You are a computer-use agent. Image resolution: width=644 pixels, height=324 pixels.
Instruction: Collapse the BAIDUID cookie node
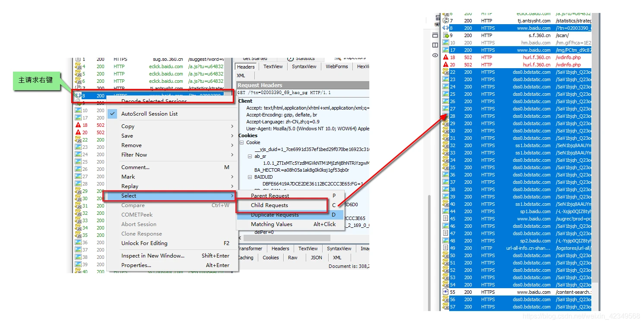click(x=250, y=177)
